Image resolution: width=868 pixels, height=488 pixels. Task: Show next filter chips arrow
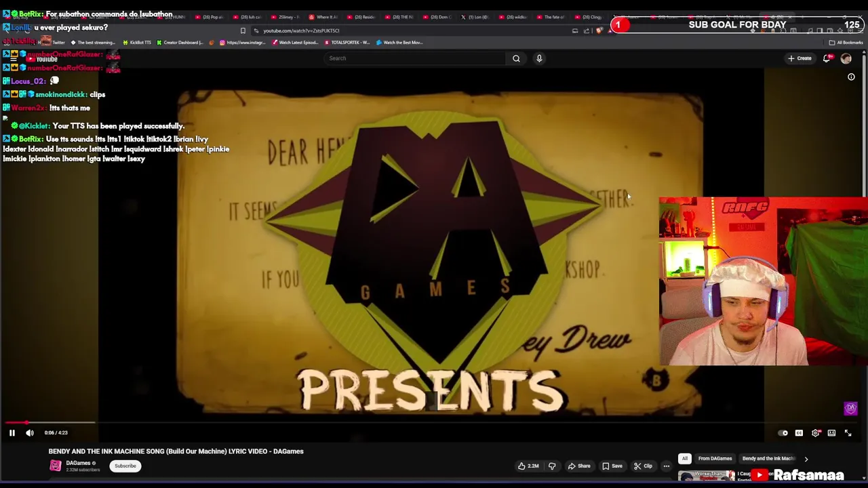pyautogui.click(x=806, y=459)
